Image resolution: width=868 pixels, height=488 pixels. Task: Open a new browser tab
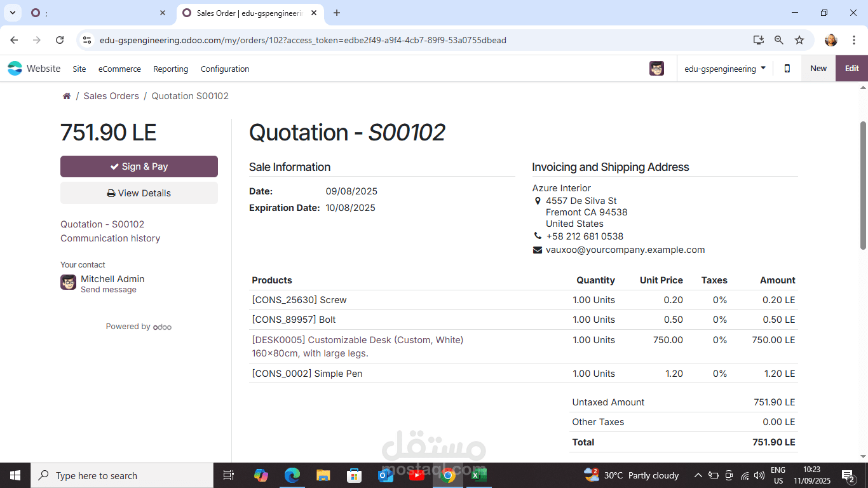[x=337, y=13]
